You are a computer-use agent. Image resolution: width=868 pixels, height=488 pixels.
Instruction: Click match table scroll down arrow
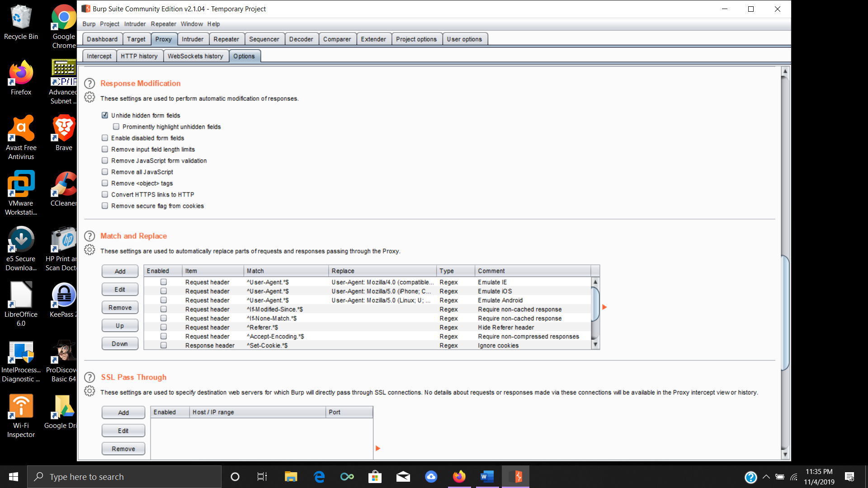tap(595, 344)
